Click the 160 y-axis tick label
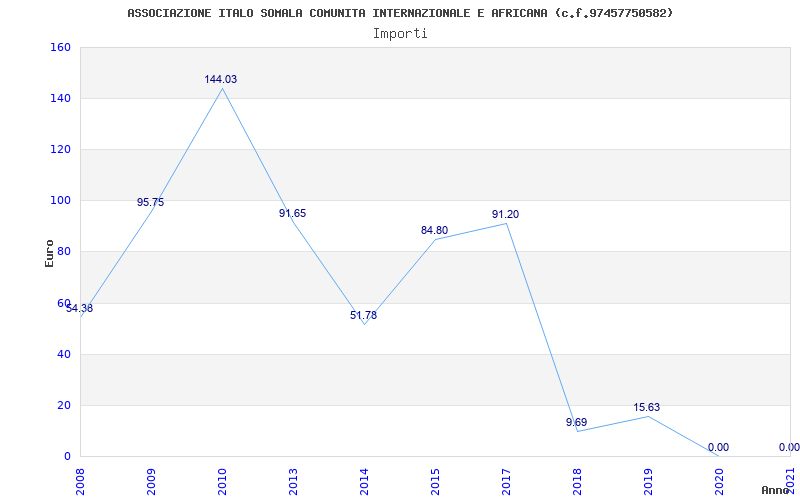The width and height of the screenshot is (800, 500). [x=60, y=47]
